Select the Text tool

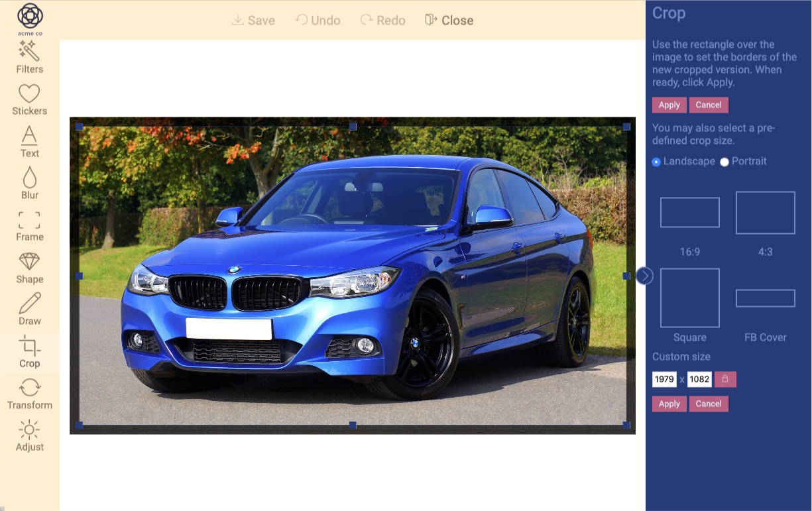coord(29,140)
